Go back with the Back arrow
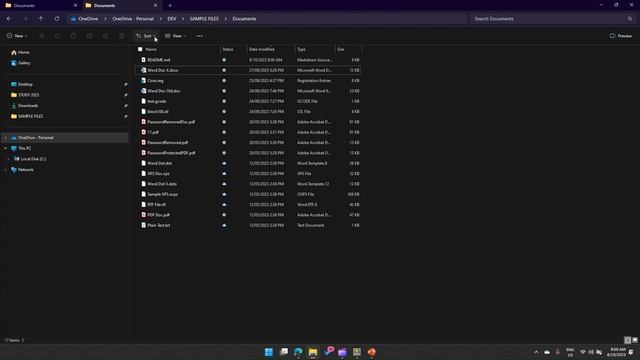This screenshot has height=360, width=640. [9, 19]
